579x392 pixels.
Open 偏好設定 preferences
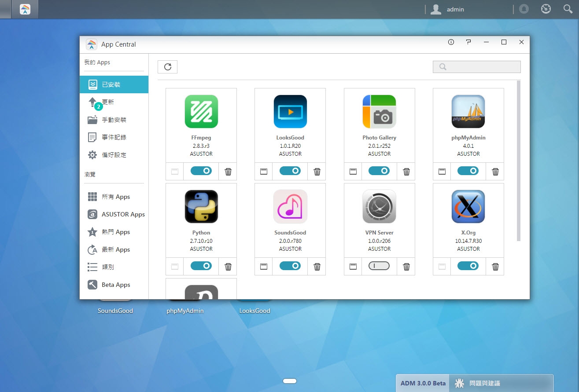pyautogui.click(x=114, y=155)
